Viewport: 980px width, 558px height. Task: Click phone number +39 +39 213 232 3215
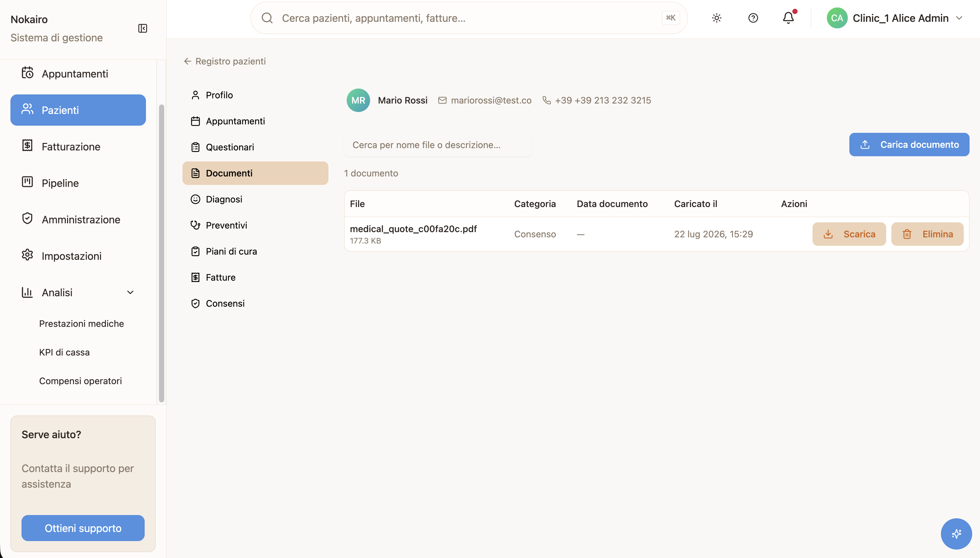(x=603, y=100)
